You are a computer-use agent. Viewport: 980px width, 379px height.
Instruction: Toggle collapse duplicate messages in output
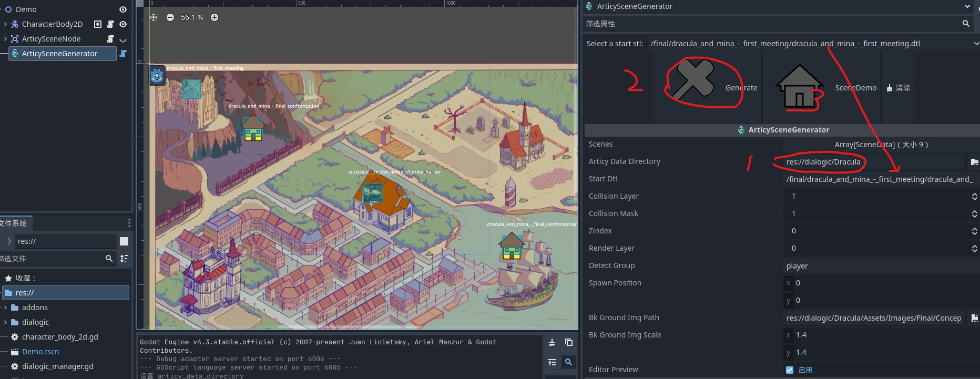[x=552, y=362]
